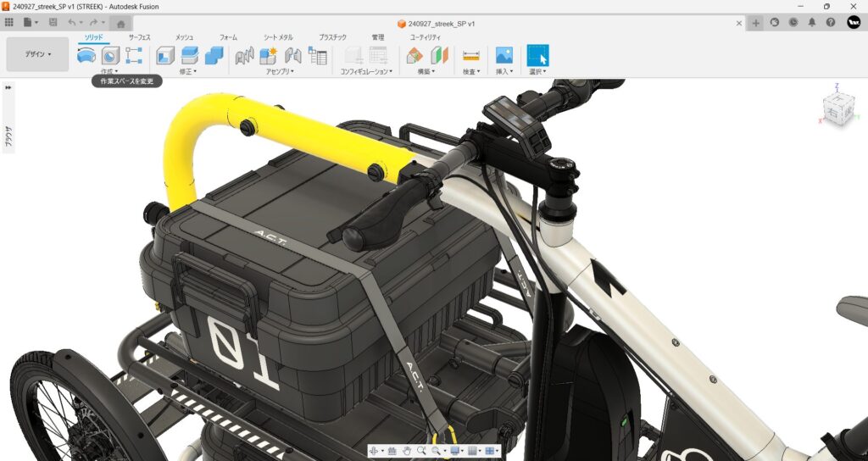Image resolution: width=868 pixels, height=461 pixels.
Task: Select the Fit zoom window tool
Action: (436, 451)
